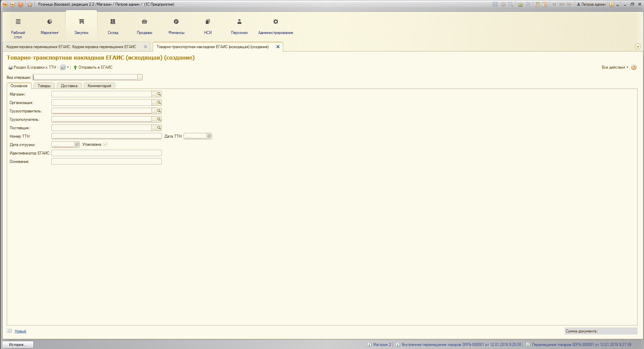Switch to the Комментарий tab
The height and width of the screenshot is (349, 644).
coord(100,86)
